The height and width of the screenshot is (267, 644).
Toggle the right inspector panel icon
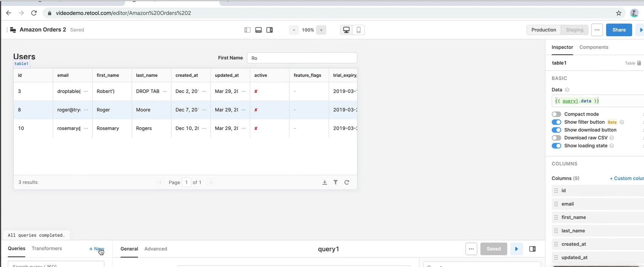coord(269,30)
